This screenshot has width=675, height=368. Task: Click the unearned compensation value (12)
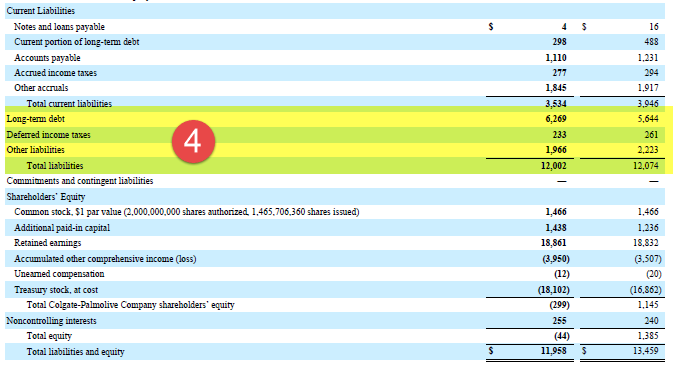coord(562,274)
